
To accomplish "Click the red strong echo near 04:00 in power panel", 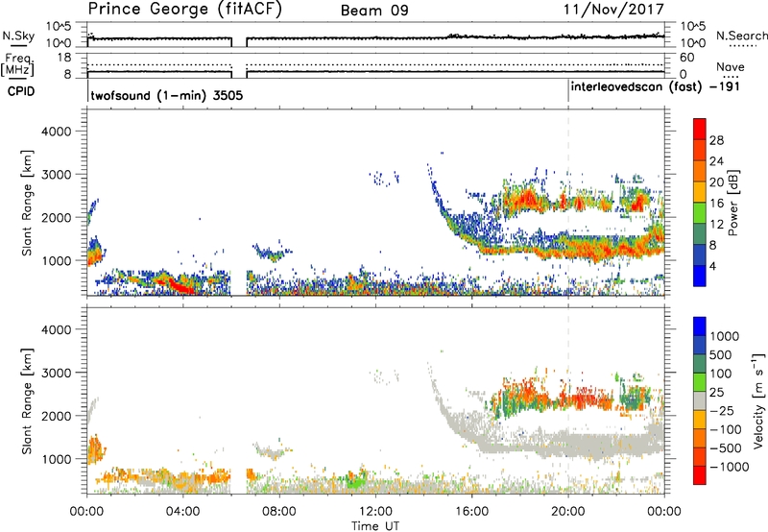I will tap(183, 287).
